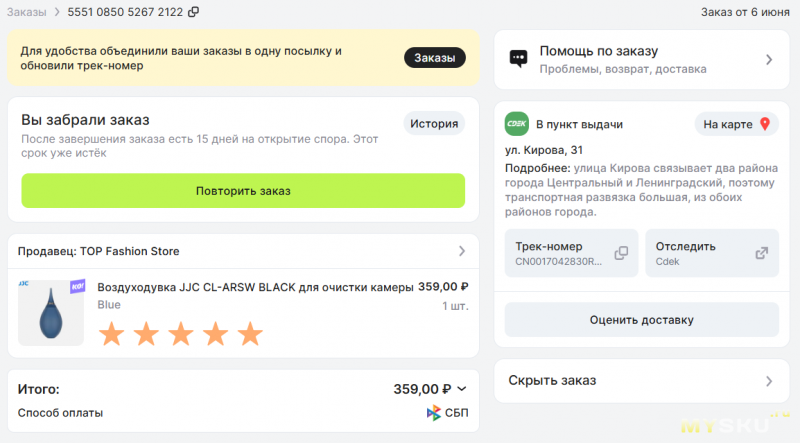Go back to Заказы breadcrumb

(x=27, y=12)
